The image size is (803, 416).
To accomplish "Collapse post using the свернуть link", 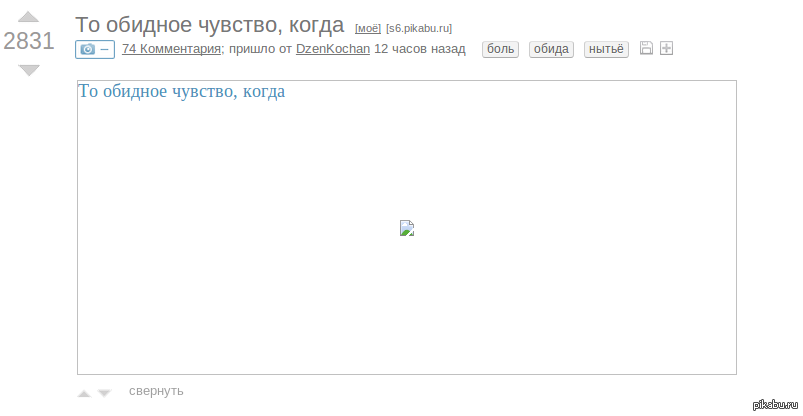I will [x=156, y=391].
